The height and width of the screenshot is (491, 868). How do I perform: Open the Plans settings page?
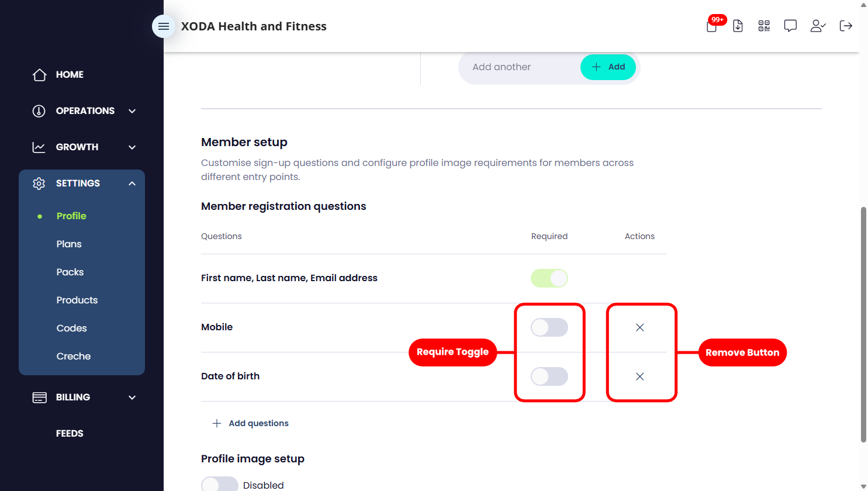(69, 244)
